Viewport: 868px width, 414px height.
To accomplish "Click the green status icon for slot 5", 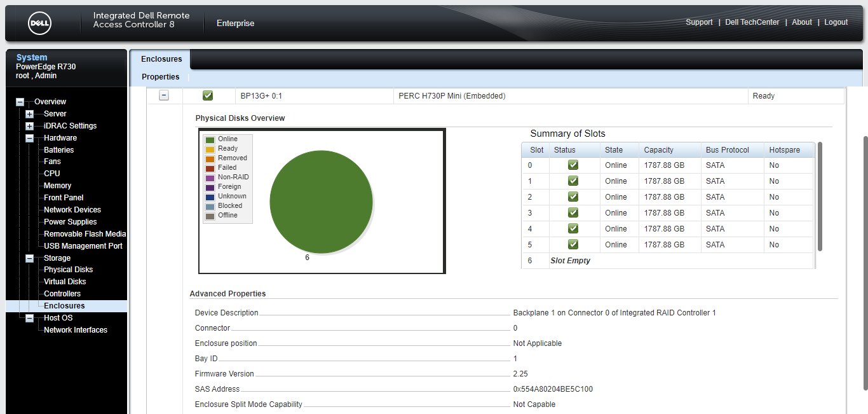I will (x=573, y=244).
